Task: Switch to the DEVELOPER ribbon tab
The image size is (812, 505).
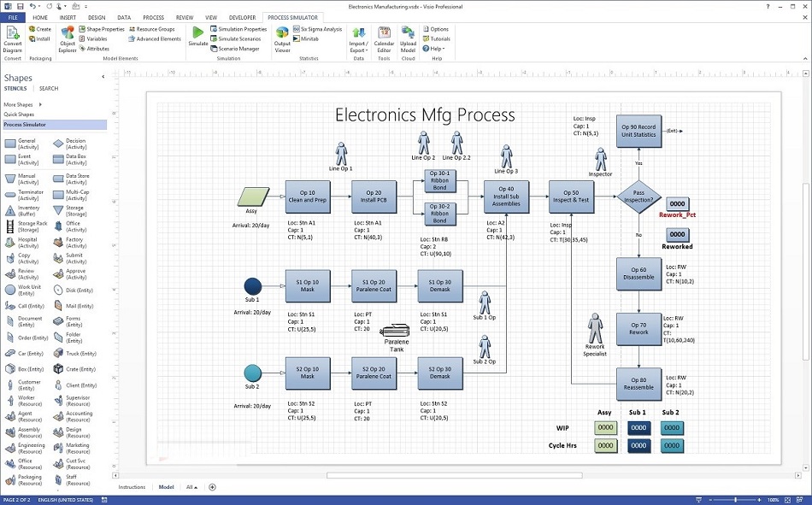Action: click(x=243, y=18)
